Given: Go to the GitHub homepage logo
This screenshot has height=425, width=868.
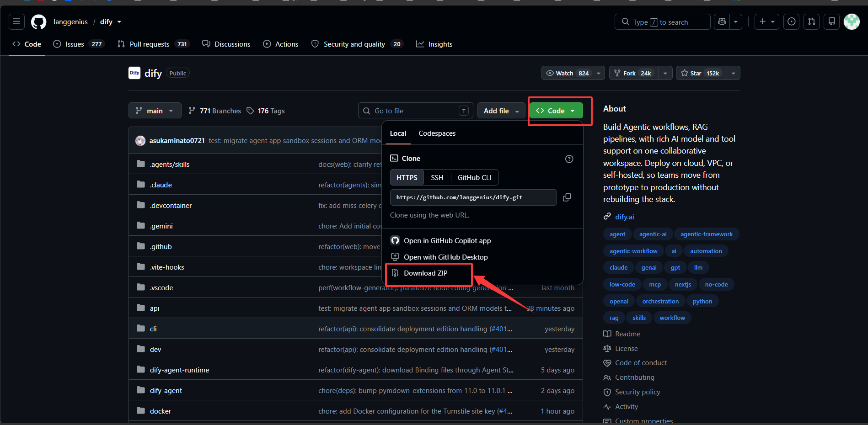Looking at the screenshot, I should pyautogui.click(x=38, y=22).
